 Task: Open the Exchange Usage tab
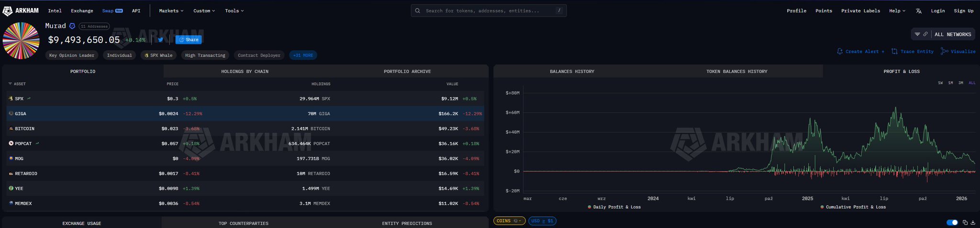(x=82, y=223)
